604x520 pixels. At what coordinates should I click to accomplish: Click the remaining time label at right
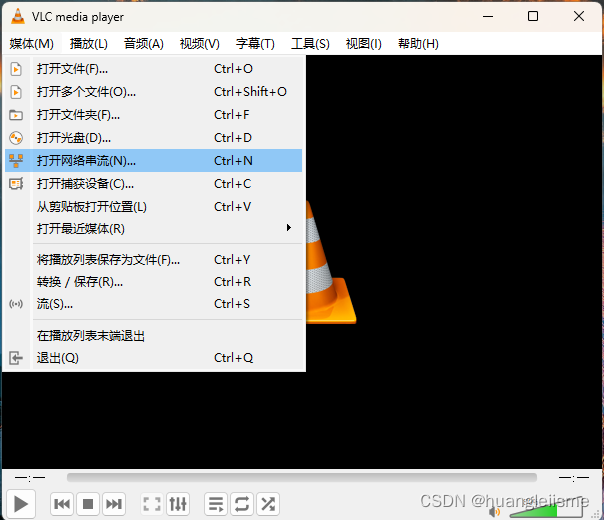tap(574, 478)
